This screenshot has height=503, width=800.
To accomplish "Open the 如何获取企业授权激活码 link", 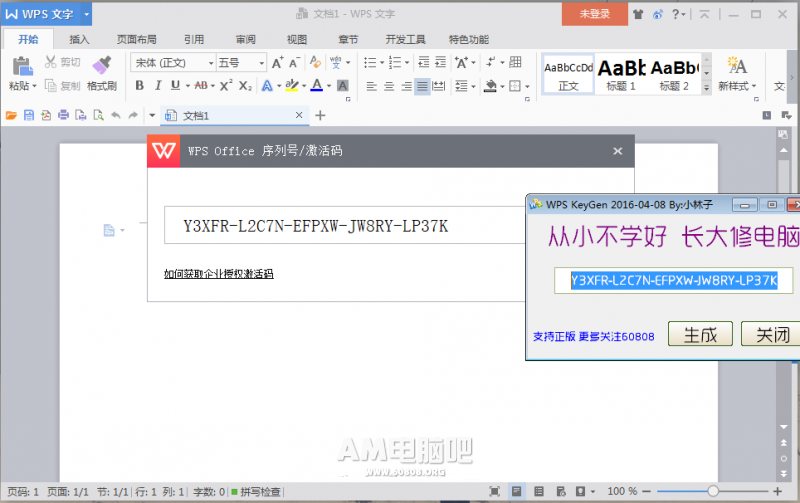I will 218,274.
